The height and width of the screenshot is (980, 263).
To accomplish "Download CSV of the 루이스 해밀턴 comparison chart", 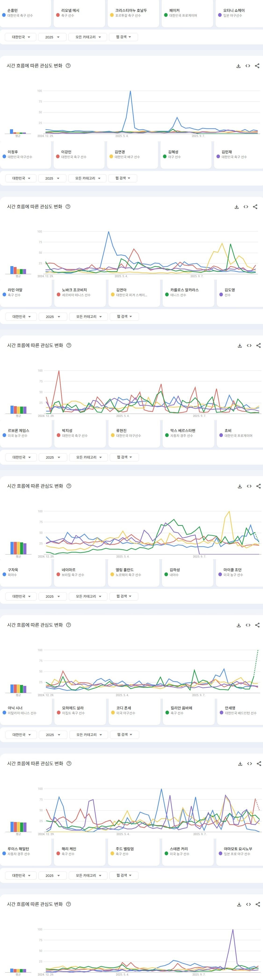I will tap(239, 904).
